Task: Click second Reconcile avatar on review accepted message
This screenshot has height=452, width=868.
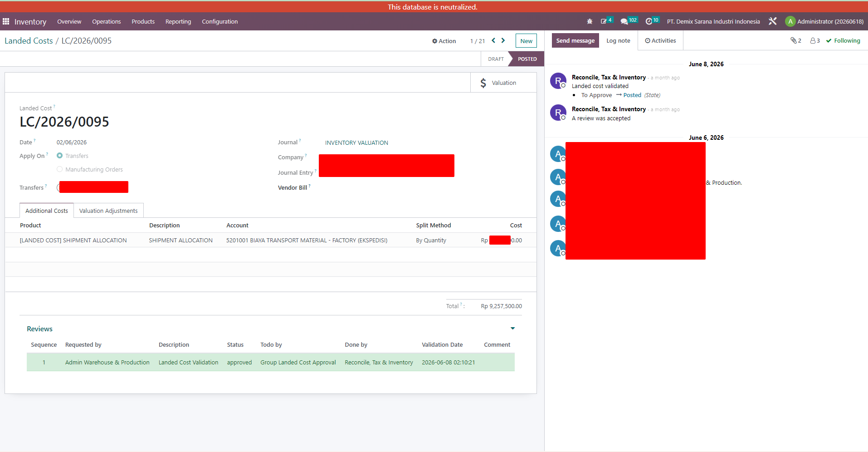Action: [x=558, y=113]
